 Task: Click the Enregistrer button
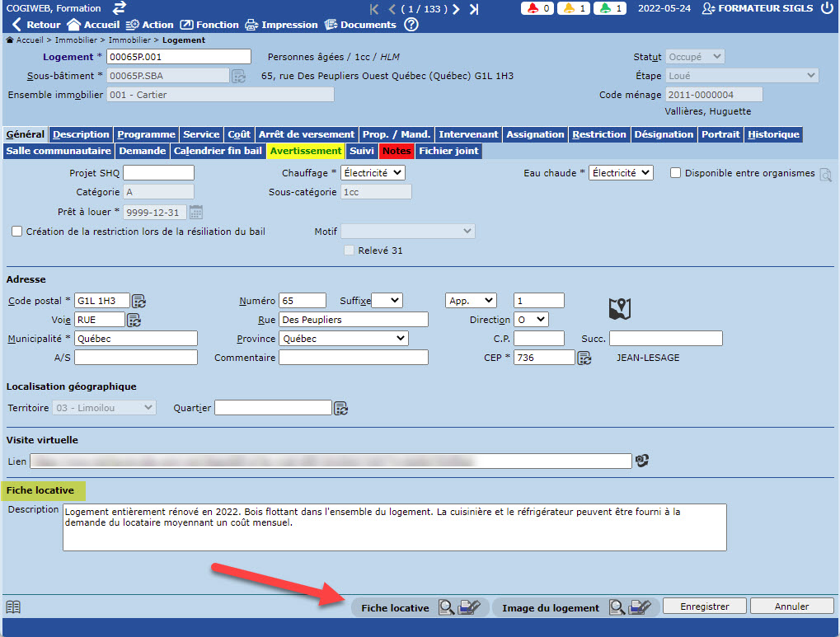click(704, 607)
